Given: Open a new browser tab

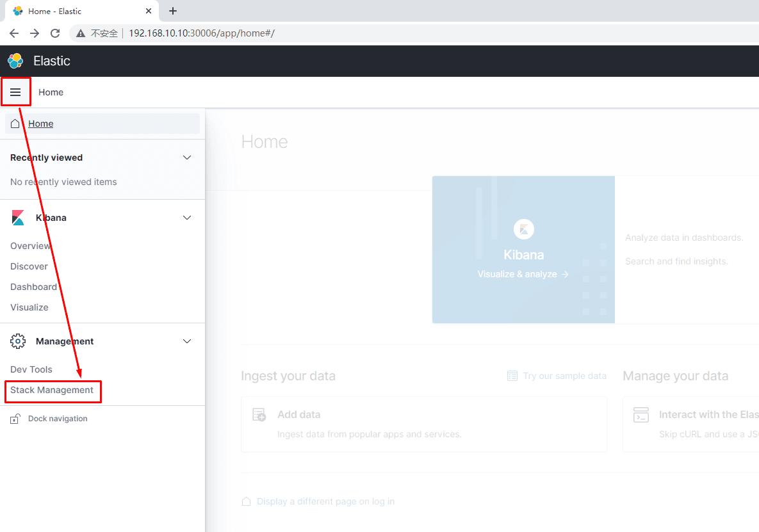Looking at the screenshot, I should tap(173, 11).
